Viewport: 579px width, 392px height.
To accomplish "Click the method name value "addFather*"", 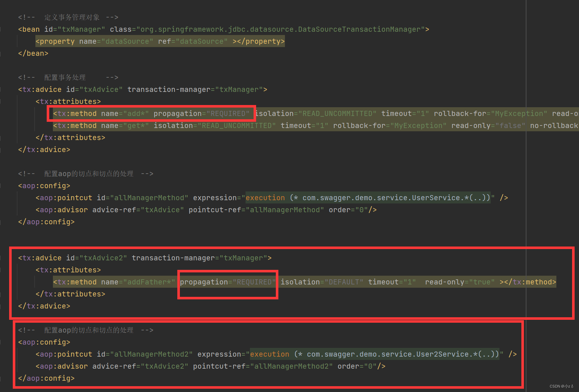I will point(149,282).
